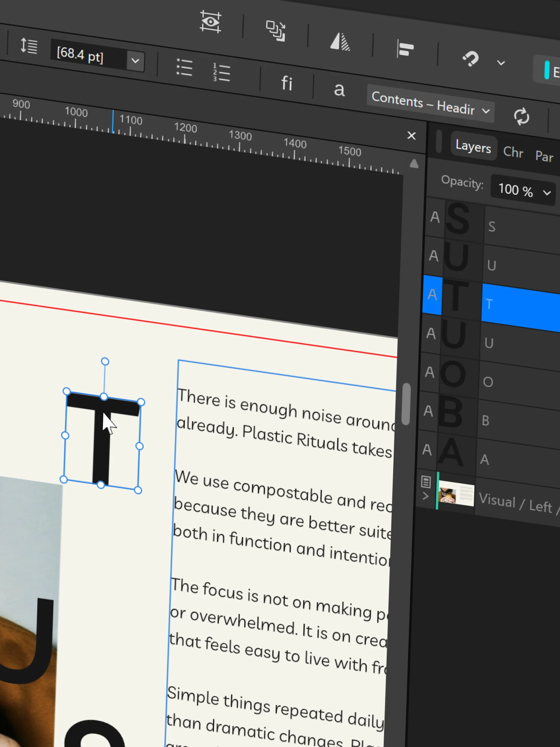Open the Contents – Heading style dropdown

coord(430,103)
